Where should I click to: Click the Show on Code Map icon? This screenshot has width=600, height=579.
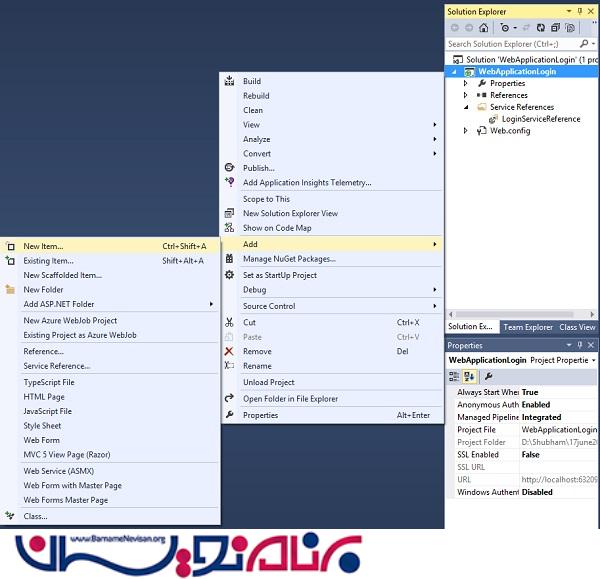229,228
